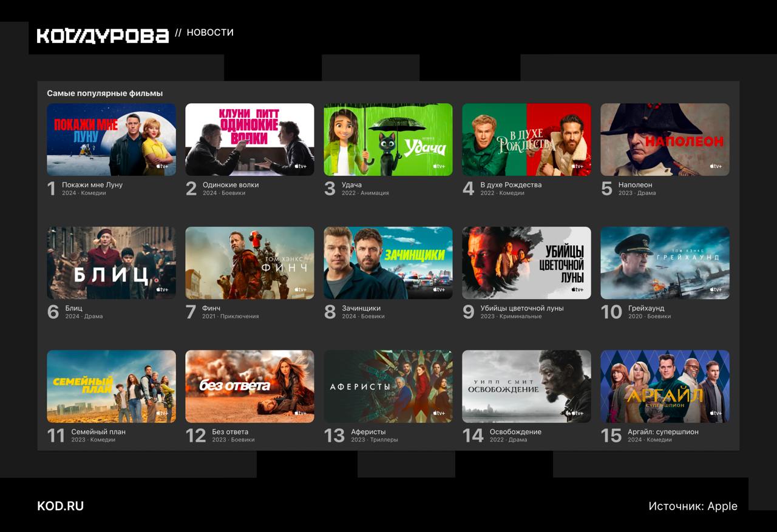Click the «Код Дурова» logo
This screenshot has height=532, width=777.
click(x=103, y=35)
